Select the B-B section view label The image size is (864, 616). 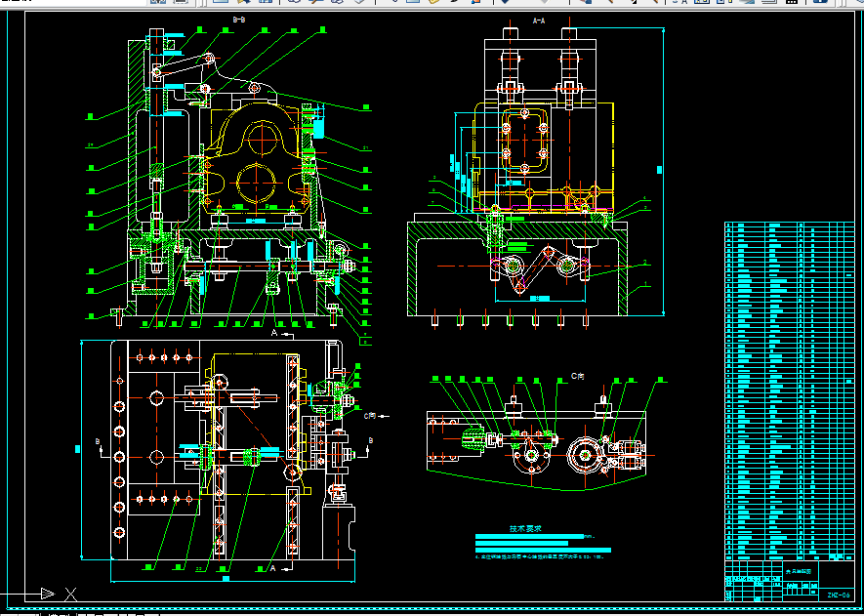click(239, 20)
